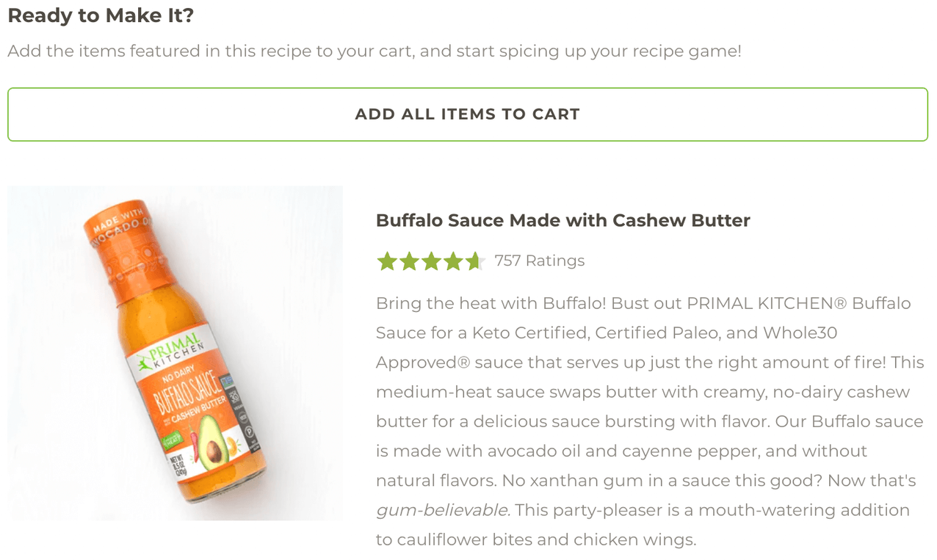
Task: Click the chili pepper graphic on the bottle label
Action: point(195,443)
